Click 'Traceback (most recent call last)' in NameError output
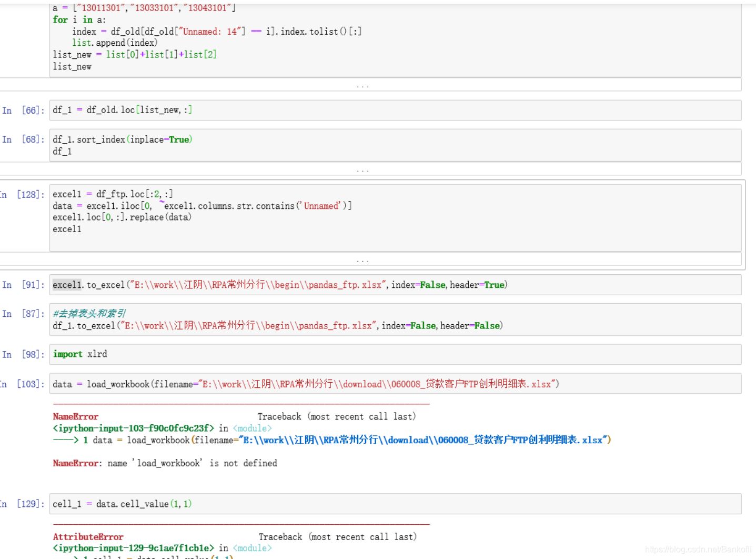756x559 pixels. pyautogui.click(x=337, y=416)
